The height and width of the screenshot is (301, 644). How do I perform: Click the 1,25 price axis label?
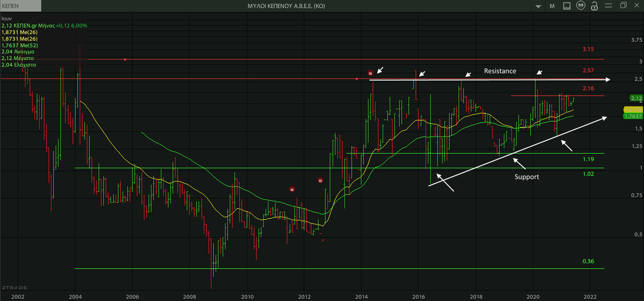click(636, 147)
